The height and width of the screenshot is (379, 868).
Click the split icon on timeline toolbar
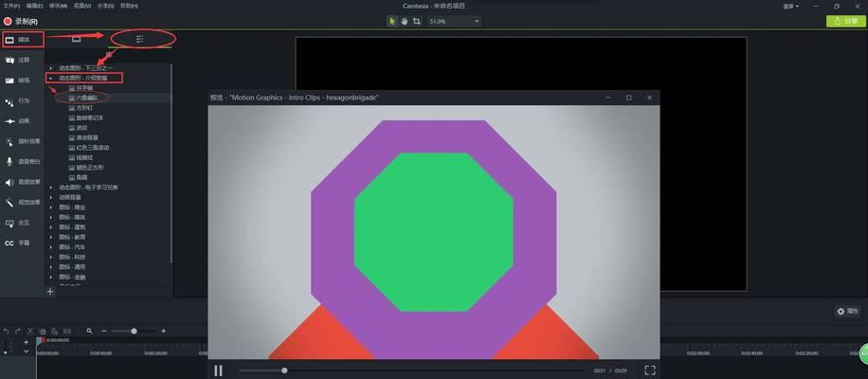[x=67, y=331]
